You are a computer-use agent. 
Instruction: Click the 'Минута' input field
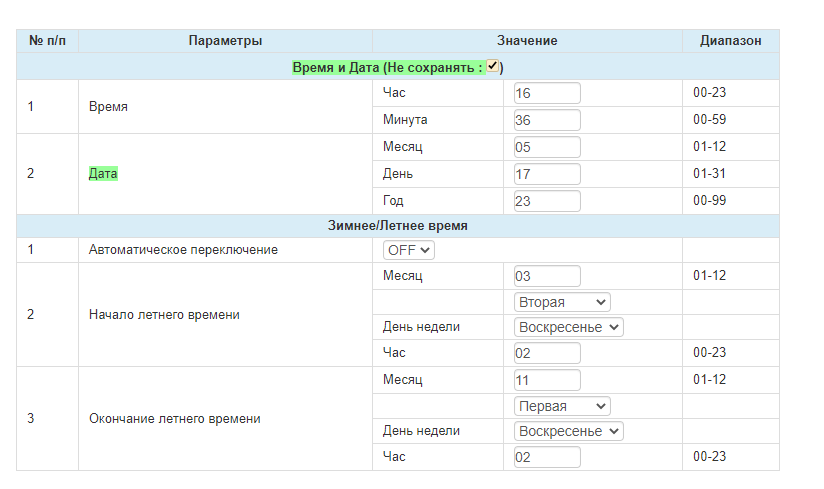546,120
